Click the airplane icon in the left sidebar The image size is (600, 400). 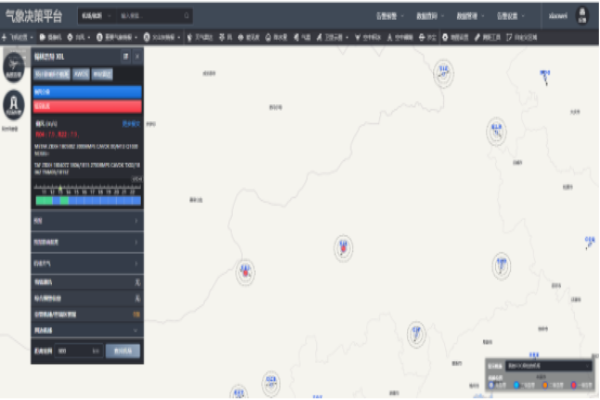(x=14, y=65)
